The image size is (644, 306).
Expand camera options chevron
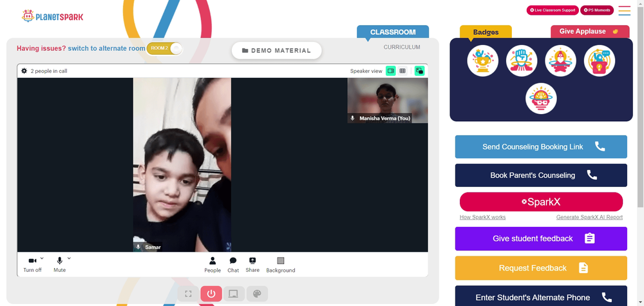coord(42,258)
